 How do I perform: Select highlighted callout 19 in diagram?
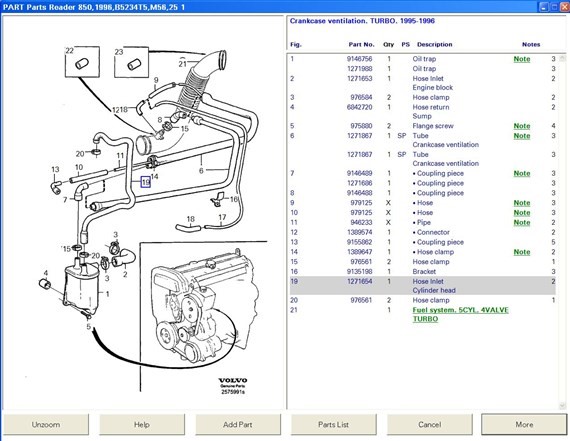coord(146,182)
